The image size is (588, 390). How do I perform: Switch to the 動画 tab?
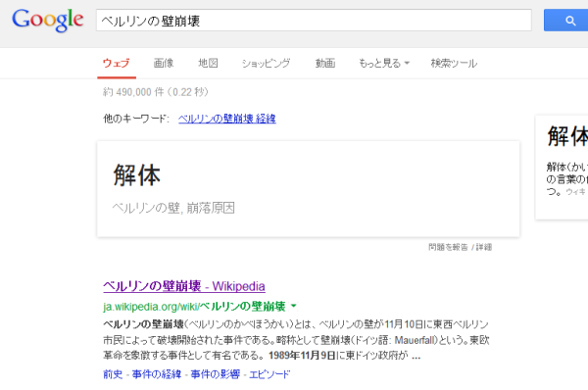tap(325, 63)
